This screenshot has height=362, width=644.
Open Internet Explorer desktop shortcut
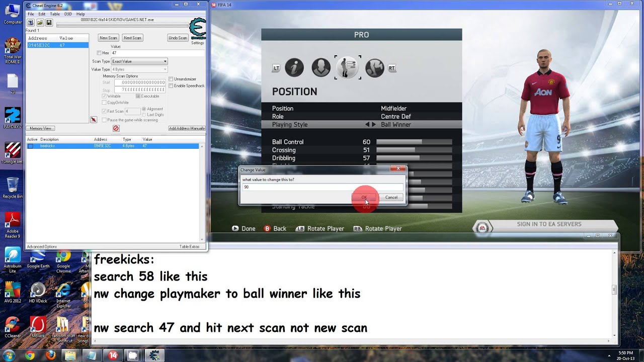[x=63, y=295]
